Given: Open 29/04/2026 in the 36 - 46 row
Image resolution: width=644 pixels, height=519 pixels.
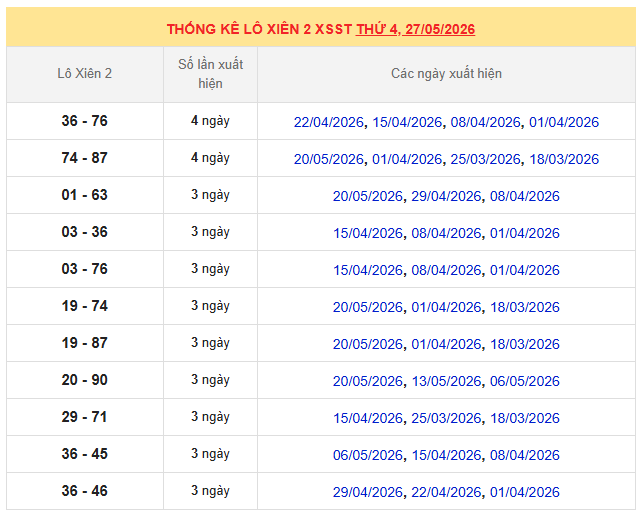Looking at the screenshot, I should (368, 491).
